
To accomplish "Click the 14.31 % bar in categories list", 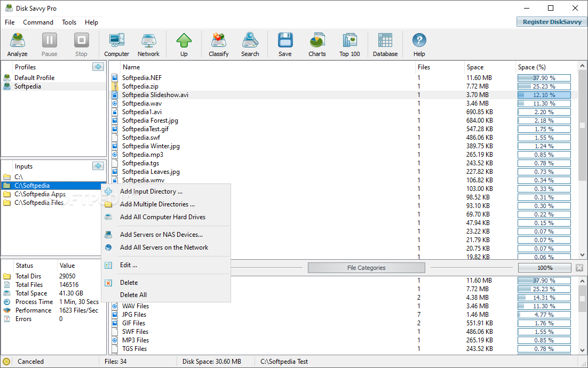I will (544, 298).
